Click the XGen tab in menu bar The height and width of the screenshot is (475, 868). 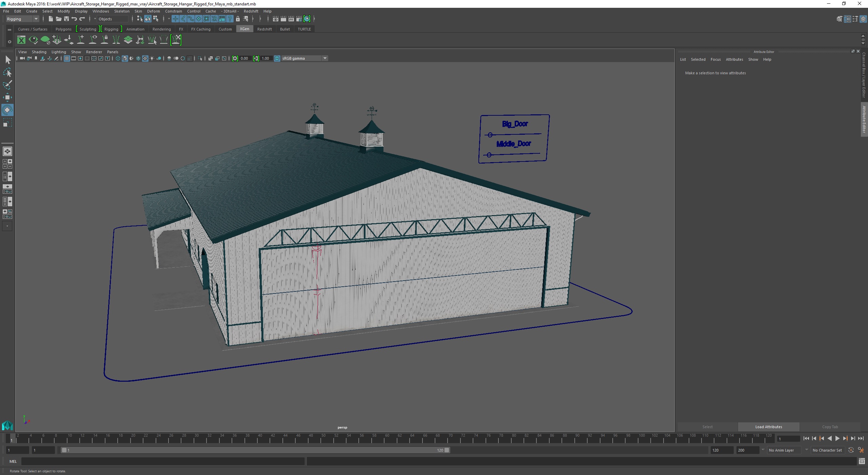click(244, 28)
